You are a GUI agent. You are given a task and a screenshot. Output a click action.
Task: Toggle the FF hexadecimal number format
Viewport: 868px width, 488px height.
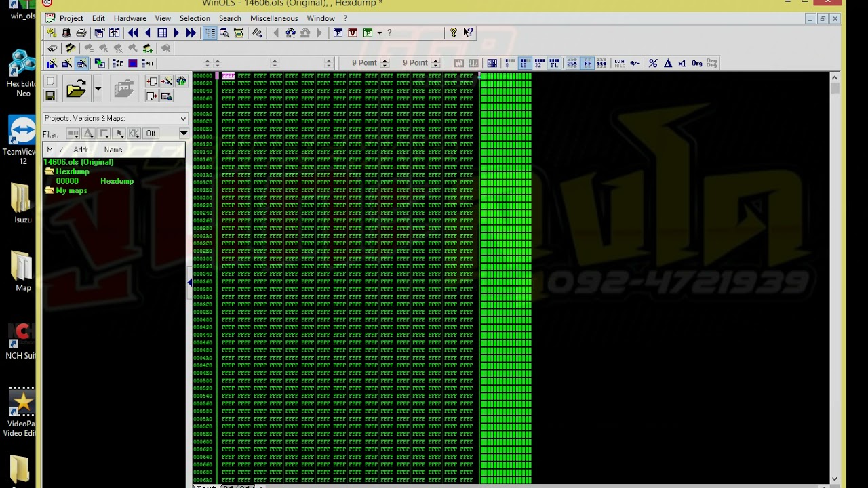point(587,63)
